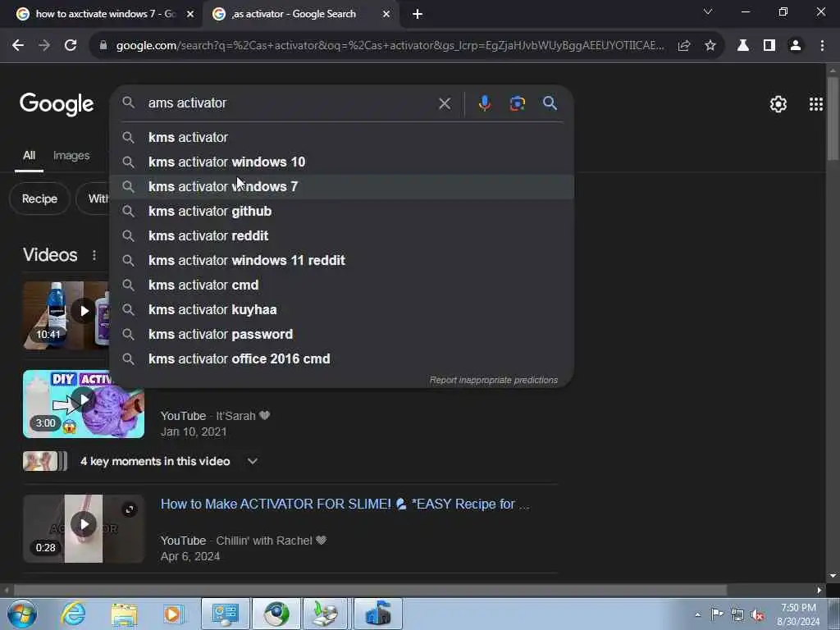Open Chrome three-dot menu
Image resolution: width=840 pixels, height=630 pixels.
[x=822, y=46]
